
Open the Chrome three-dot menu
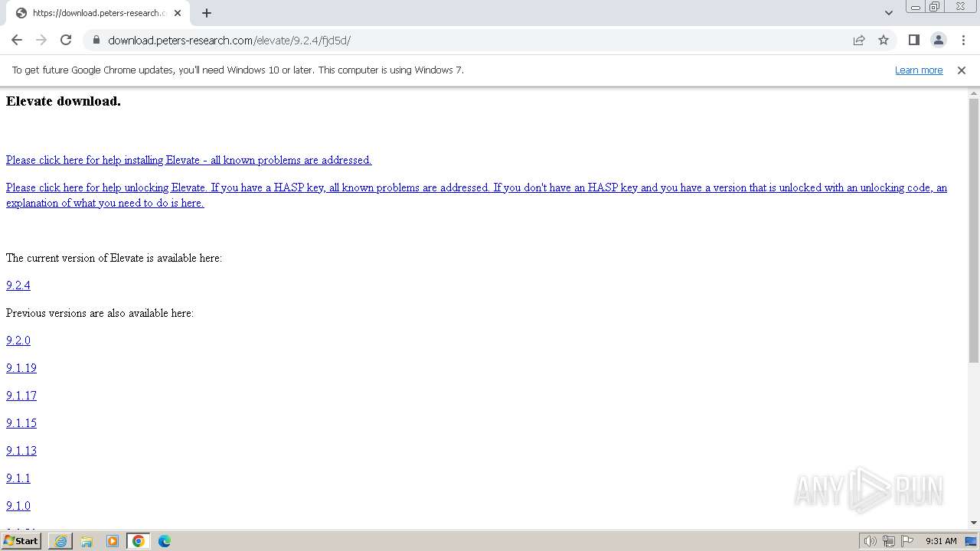tap(963, 40)
